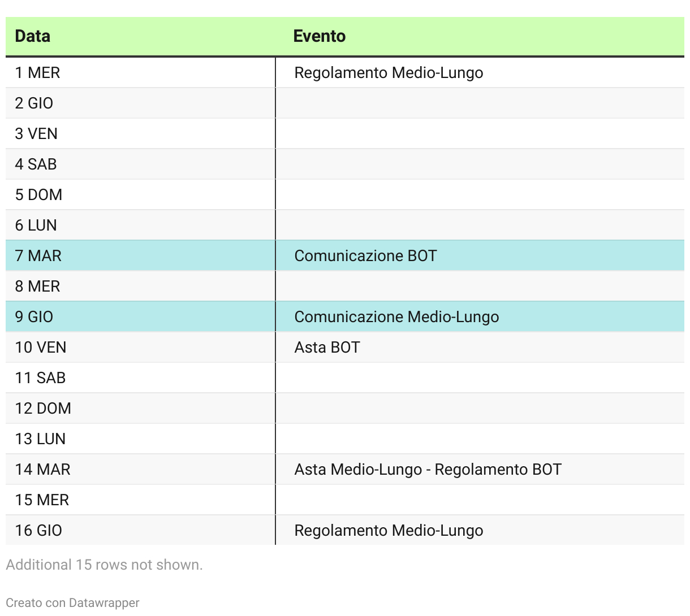Select the "4 SAB" row date

[x=36, y=164]
